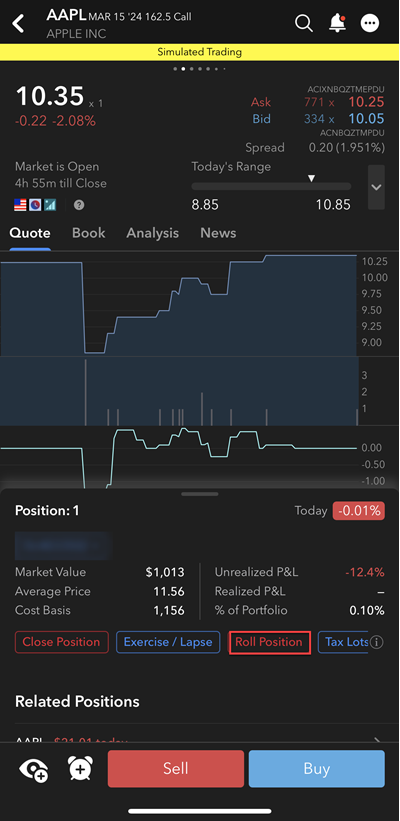Tap the -0.22 -2.08% change text

coord(55,121)
